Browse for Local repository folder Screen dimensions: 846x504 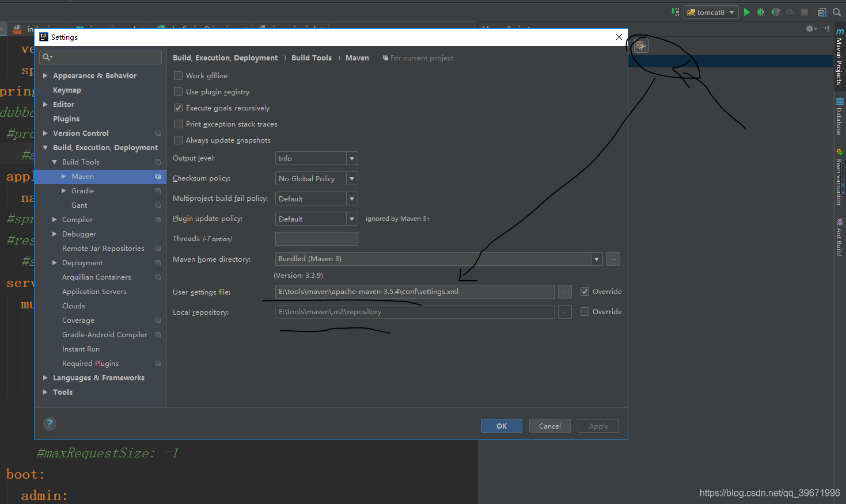click(565, 312)
